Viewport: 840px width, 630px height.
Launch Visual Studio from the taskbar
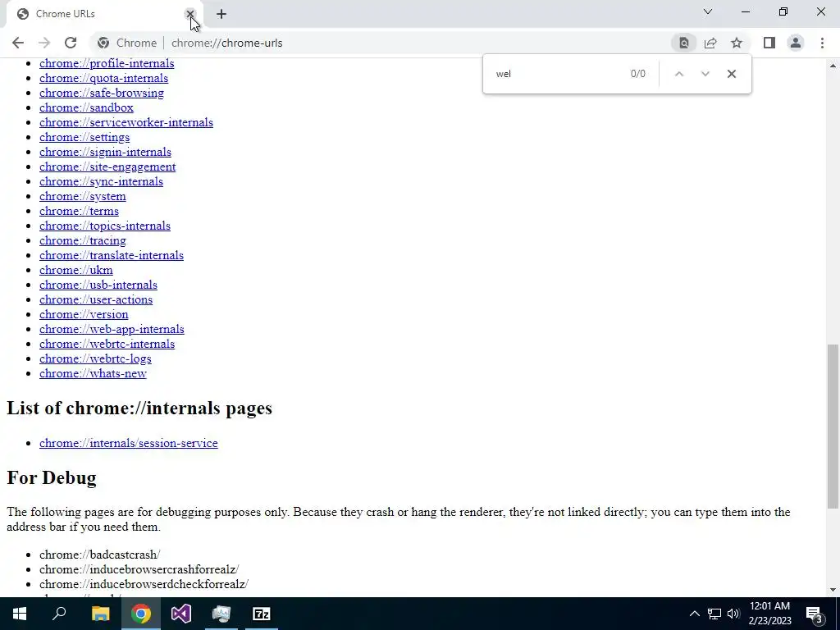click(181, 614)
